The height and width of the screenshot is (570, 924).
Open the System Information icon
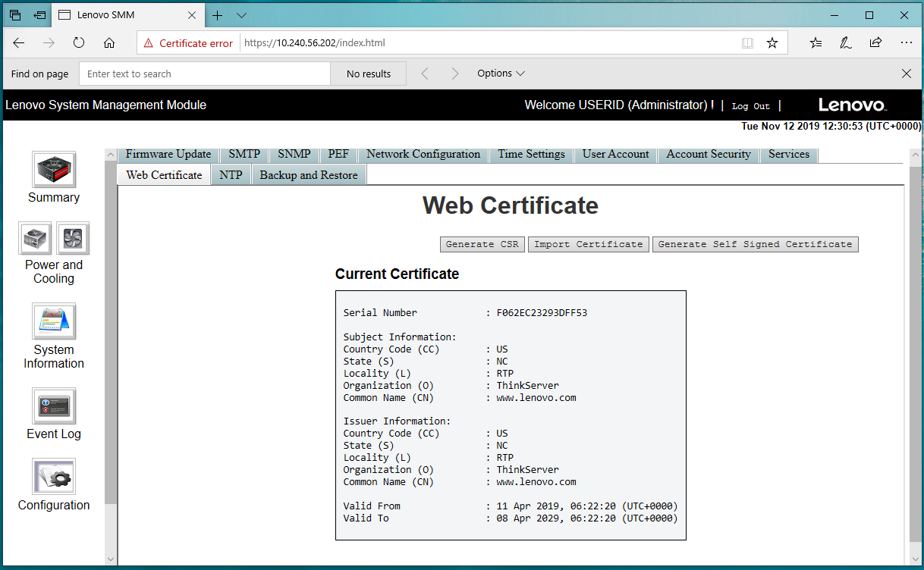[x=53, y=321]
